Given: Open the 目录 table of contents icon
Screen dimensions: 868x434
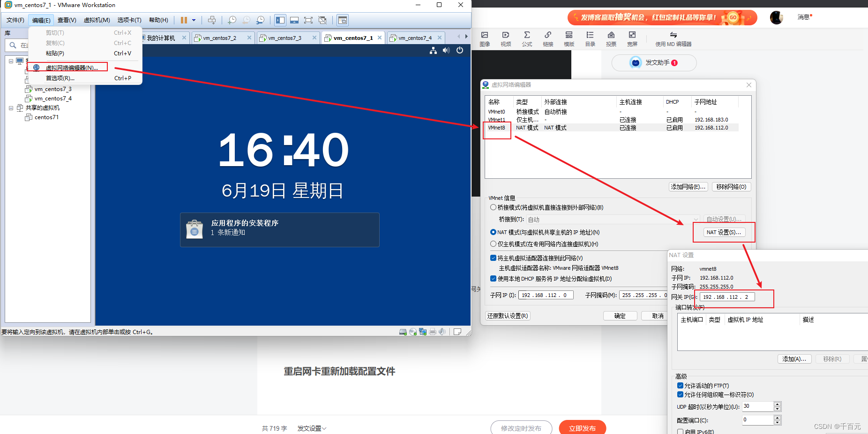Looking at the screenshot, I should pyautogui.click(x=590, y=38).
